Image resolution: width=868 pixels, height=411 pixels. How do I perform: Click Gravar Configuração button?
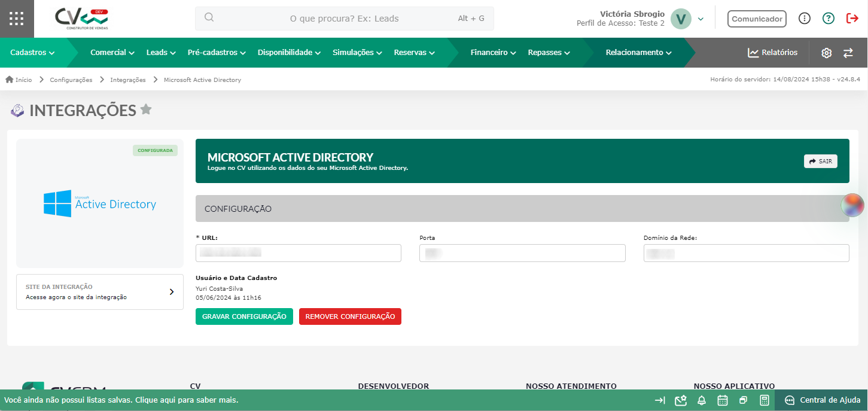click(x=244, y=316)
